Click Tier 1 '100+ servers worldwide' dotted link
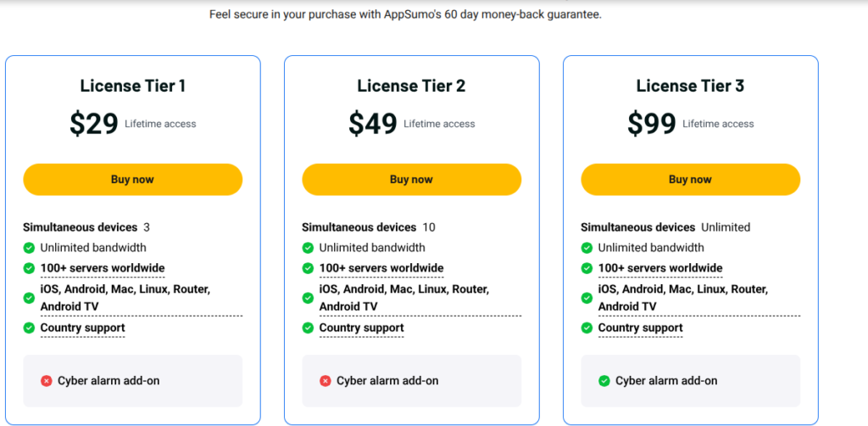The width and height of the screenshot is (868, 426). (x=103, y=268)
